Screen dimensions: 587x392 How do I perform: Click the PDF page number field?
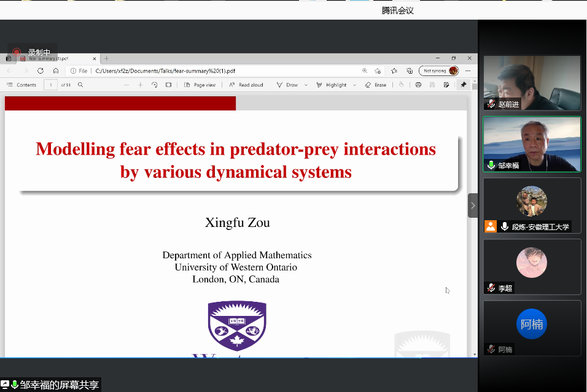(x=50, y=85)
